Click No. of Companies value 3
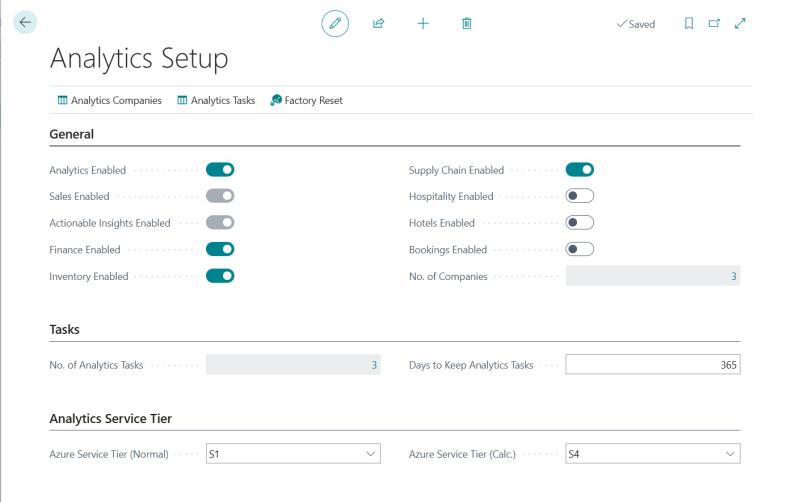 (x=734, y=276)
